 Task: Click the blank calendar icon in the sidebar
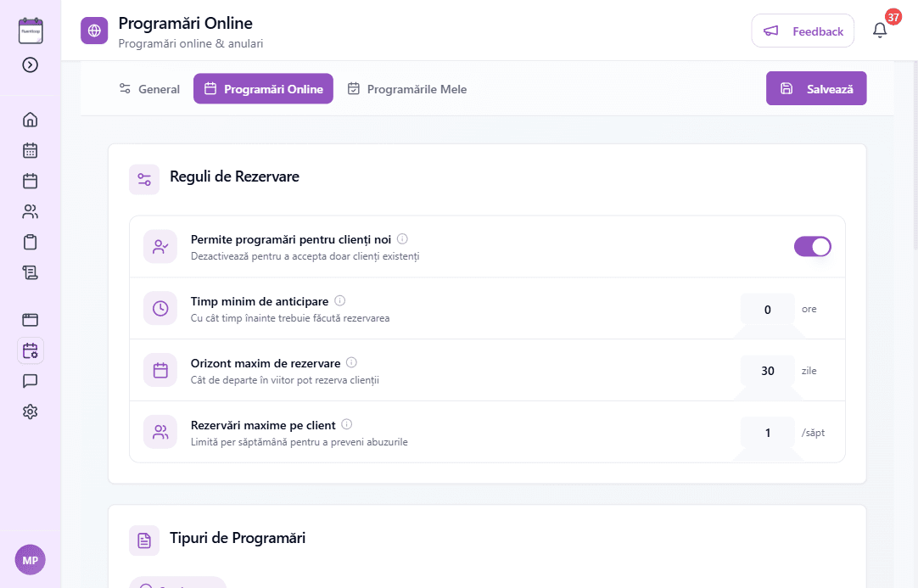click(30, 181)
